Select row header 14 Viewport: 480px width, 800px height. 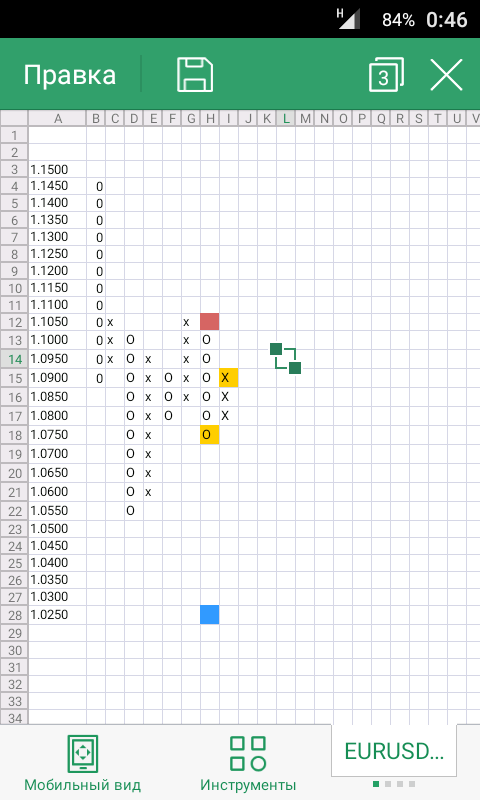14,359
